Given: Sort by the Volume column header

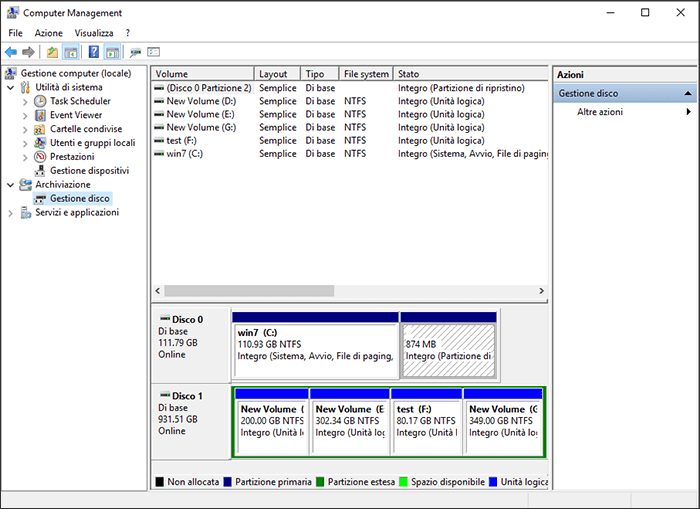Looking at the screenshot, I should pyautogui.click(x=203, y=74).
